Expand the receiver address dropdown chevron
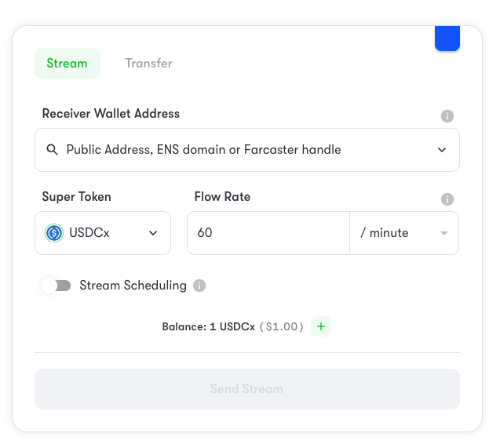The image size is (500, 448). (442, 150)
